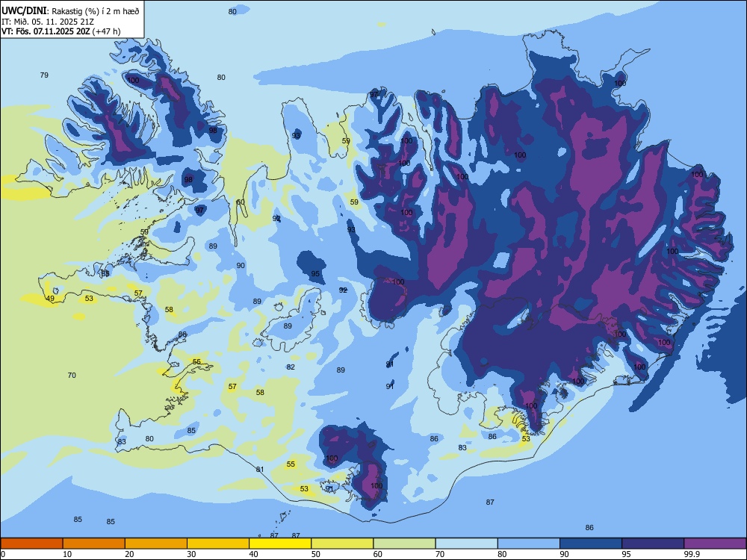This screenshot has width=747, height=560.
Task: Click the dark orange 0–10 legend swatch
Action: [31, 544]
